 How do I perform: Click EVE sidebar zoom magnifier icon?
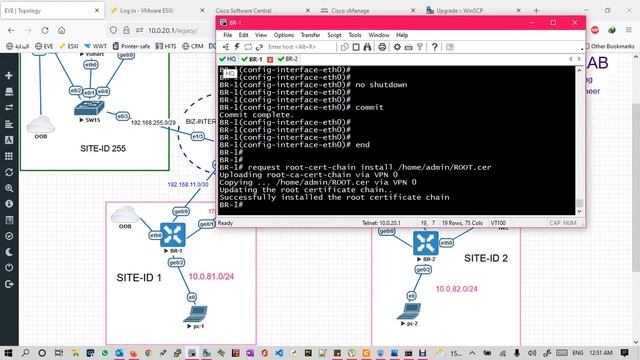[x=9, y=188]
